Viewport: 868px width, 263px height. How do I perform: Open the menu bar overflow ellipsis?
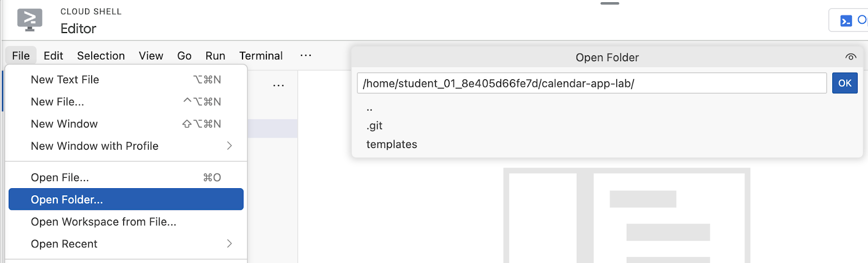pos(306,55)
